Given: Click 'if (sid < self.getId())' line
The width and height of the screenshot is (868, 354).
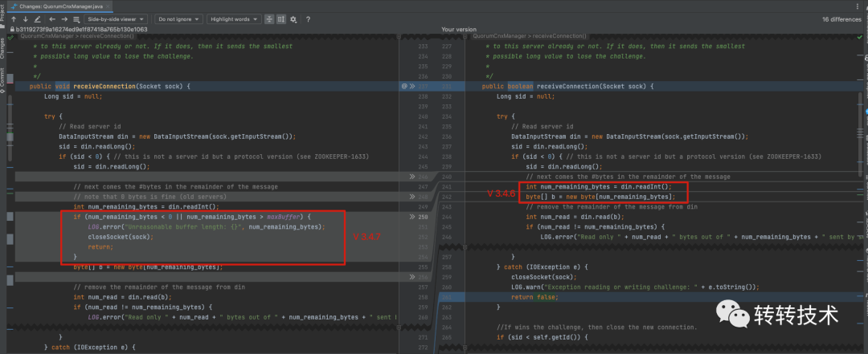Looking at the screenshot, I should [542, 337].
